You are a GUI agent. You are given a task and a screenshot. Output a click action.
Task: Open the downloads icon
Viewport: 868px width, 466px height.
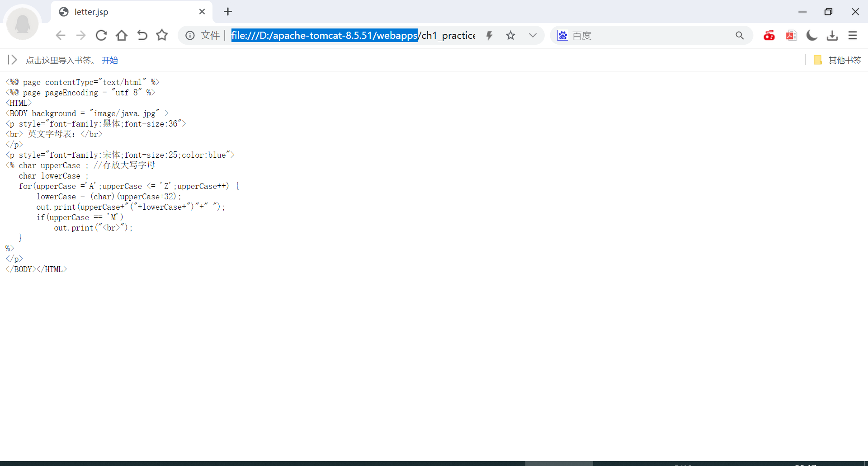click(832, 35)
